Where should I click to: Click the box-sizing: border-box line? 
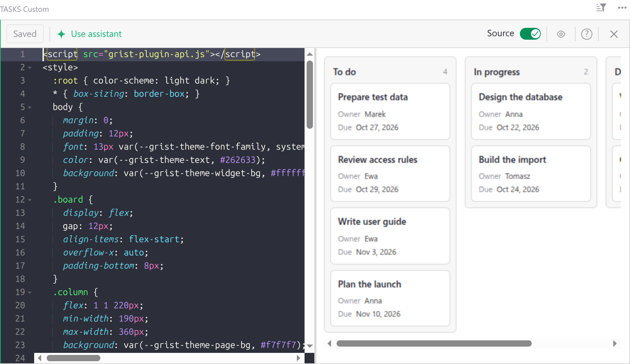pyautogui.click(x=126, y=94)
